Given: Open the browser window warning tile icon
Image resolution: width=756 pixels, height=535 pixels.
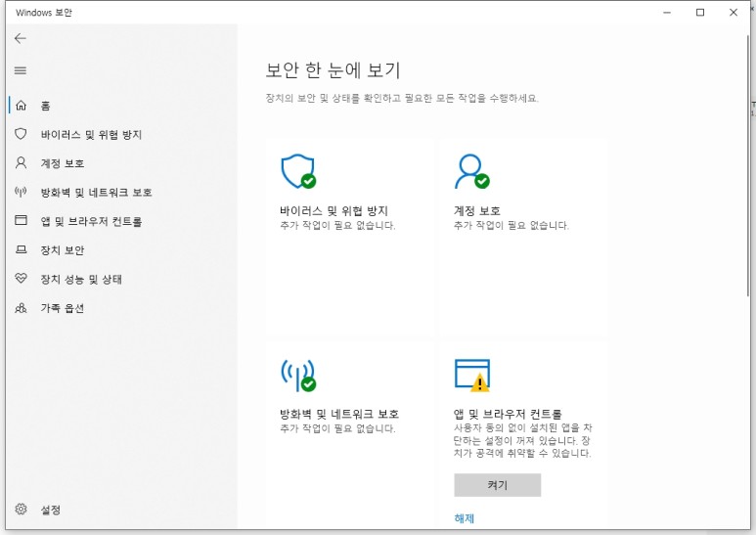Looking at the screenshot, I should tap(472, 375).
